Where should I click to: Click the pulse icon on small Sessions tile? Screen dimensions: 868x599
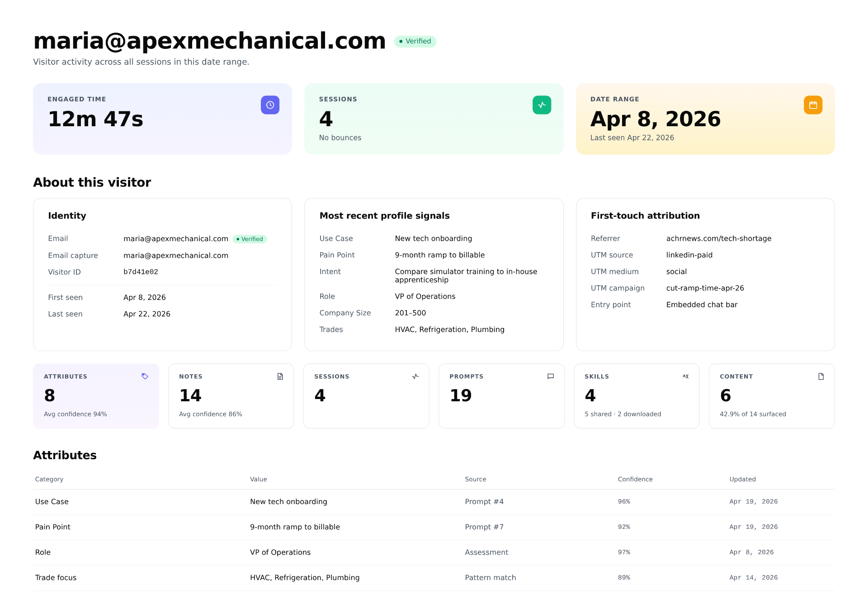(x=415, y=376)
